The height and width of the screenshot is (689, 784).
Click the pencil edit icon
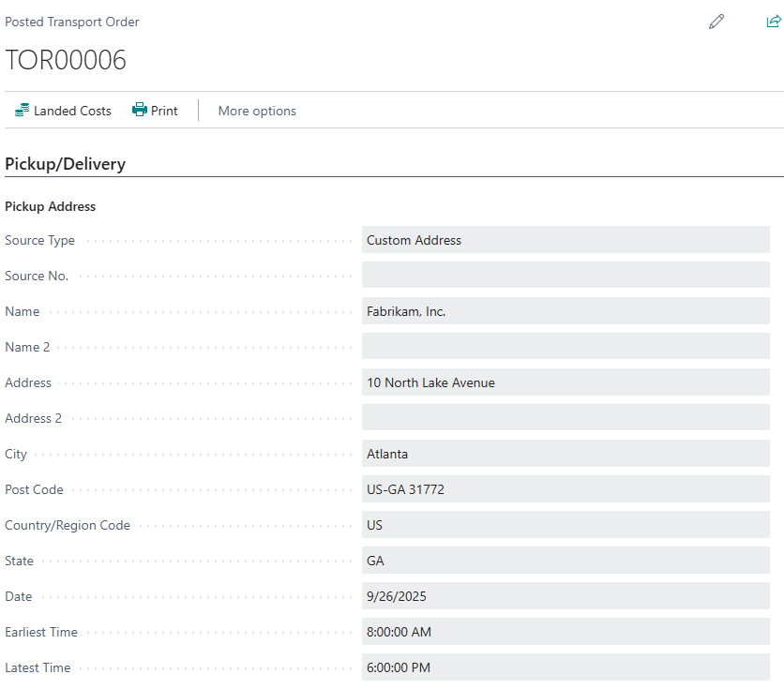click(716, 22)
